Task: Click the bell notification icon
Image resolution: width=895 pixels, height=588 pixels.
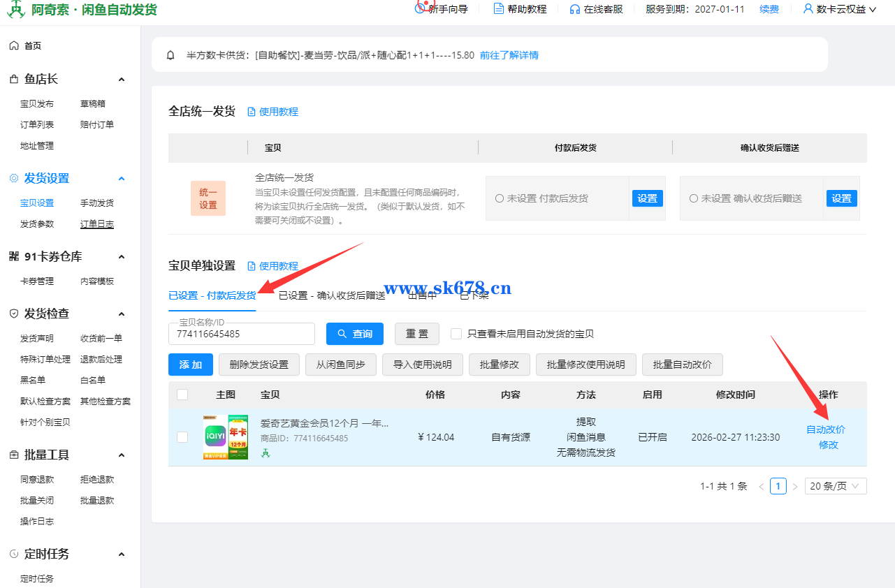Action: (x=170, y=55)
